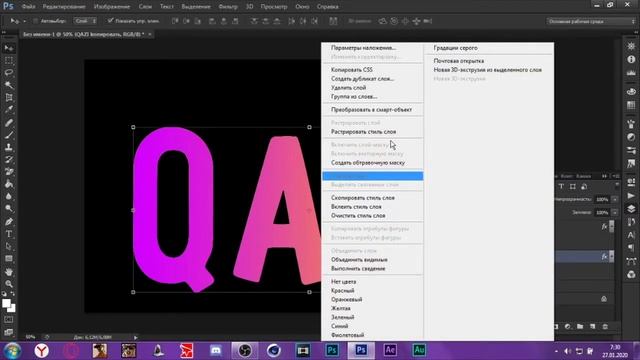The height and width of the screenshot is (360, 640).
Task: Open the Редактирование menu
Action: coord(64,7)
